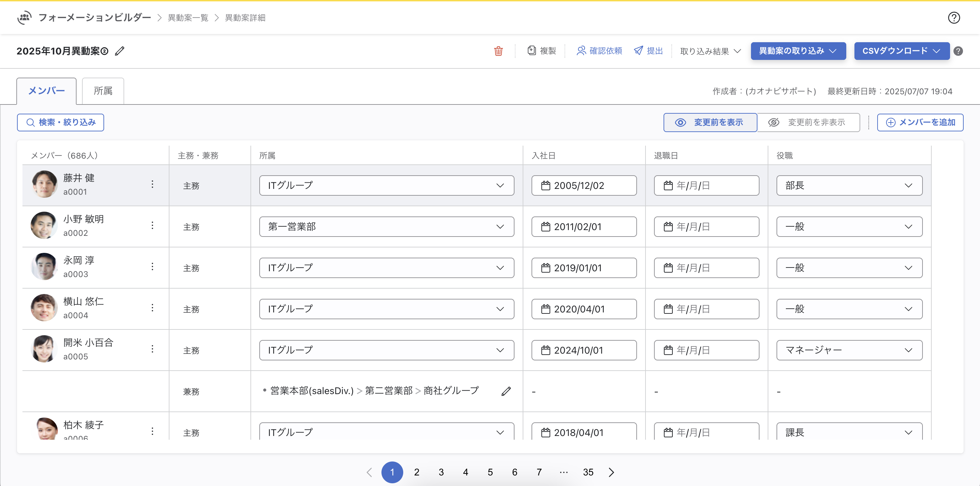Switch to the 所属 tab
Image resolution: width=980 pixels, height=486 pixels.
[103, 91]
